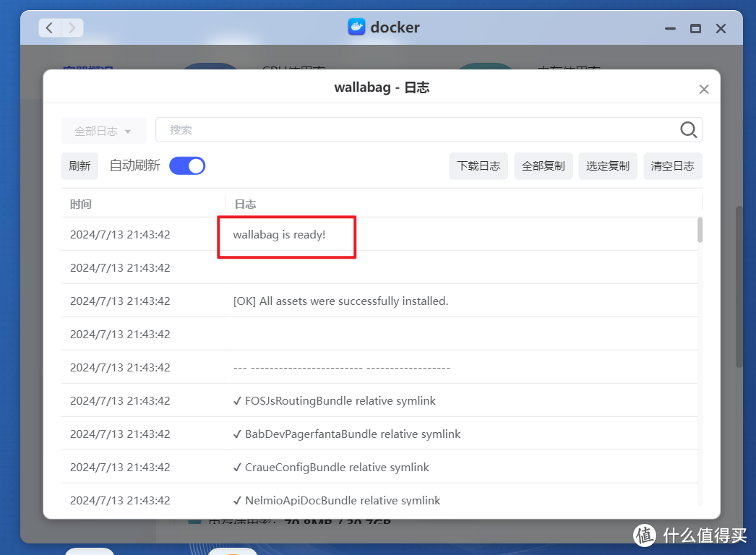Click the 刷新 button to refresh logs
Screen dimensions: 756x555
click(79, 165)
